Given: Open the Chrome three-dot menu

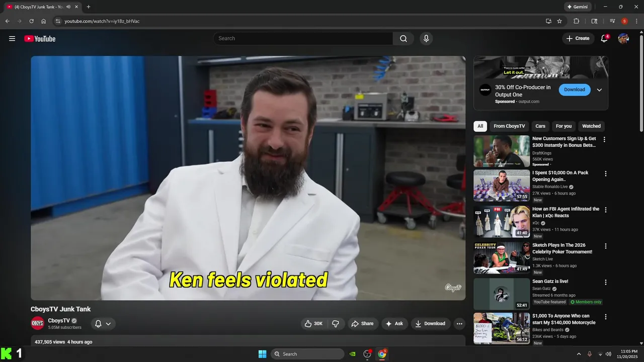Looking at the screenshot, I should 636,21.
